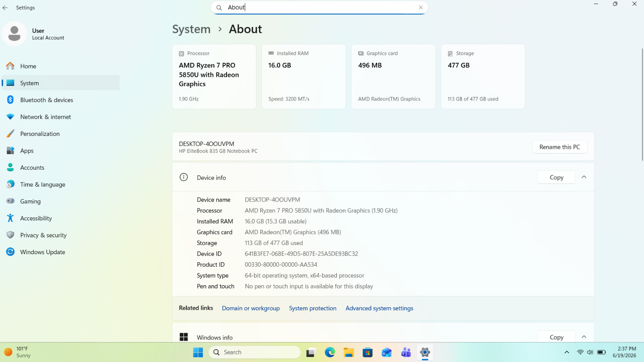The image size is (644, 362).
Task: Click Rename this PC button
Action: tap(559, 147)
